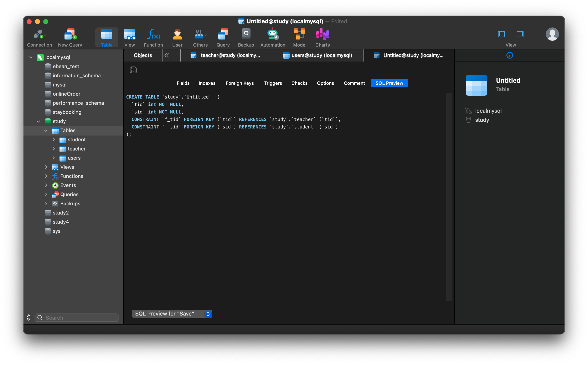Expand the Queries node
The width and height of the screenshot is (588, 365).
tap(46, 195)
